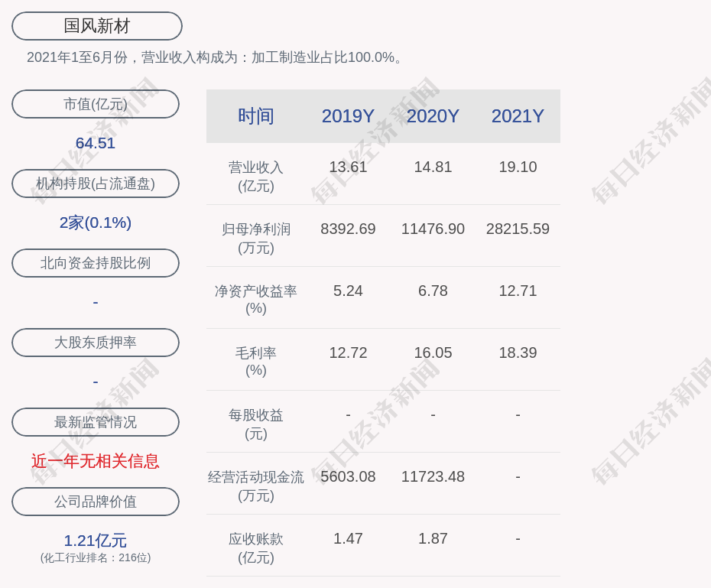The image size is (711, 588).
Task: Click the 国风新材 company name button
Action: tap(96, 26)
